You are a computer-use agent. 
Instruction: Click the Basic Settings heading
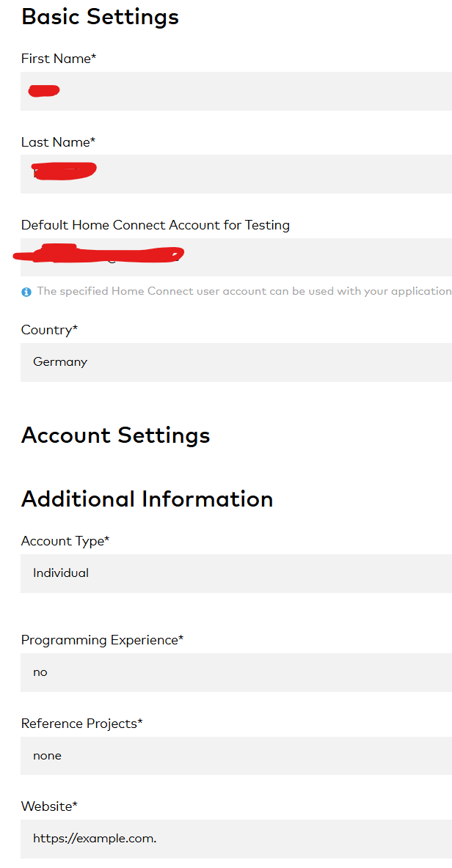pyautogui.click(x=101, y=17)
